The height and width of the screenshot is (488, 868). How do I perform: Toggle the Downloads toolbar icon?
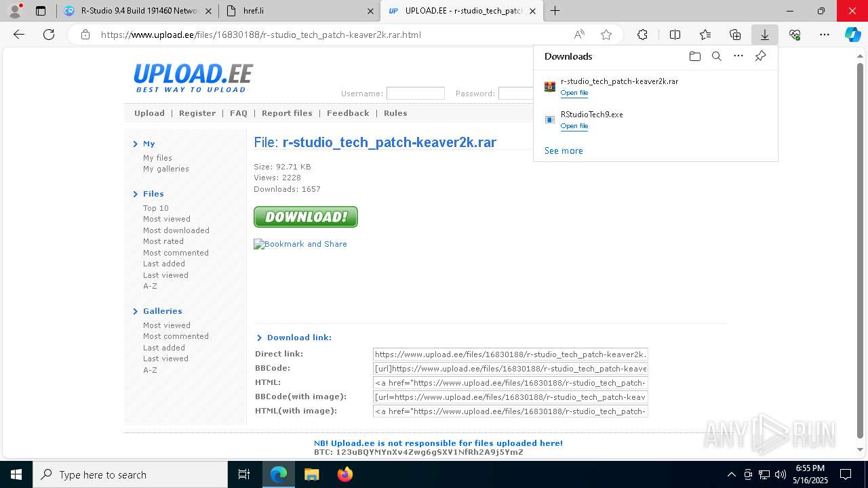tap(765, 35)
